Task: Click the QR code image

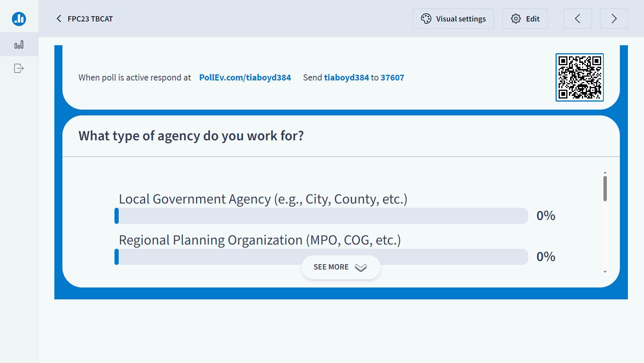Action: [579, 77]
